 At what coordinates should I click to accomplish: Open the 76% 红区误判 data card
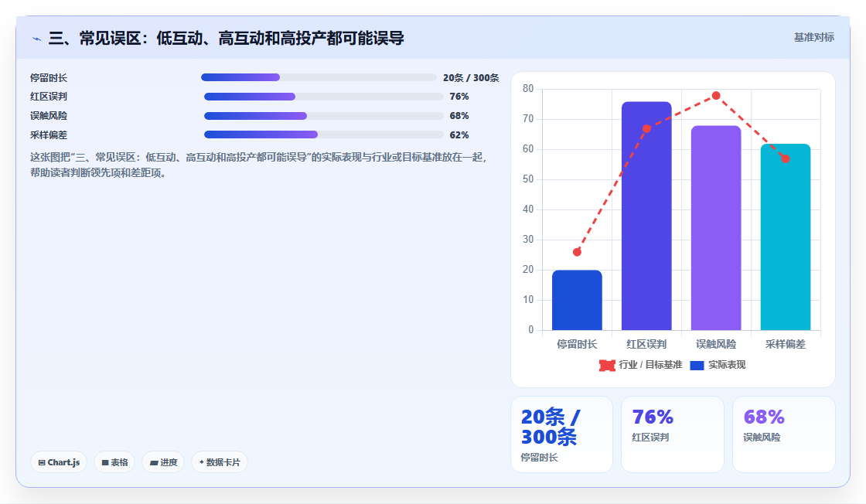673,434
